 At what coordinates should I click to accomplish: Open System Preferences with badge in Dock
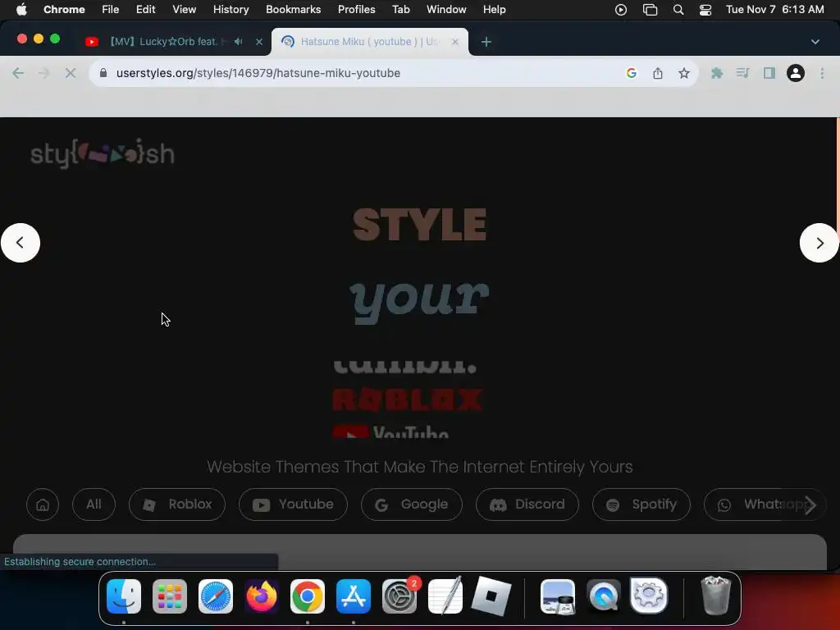[x=399, y=596]
